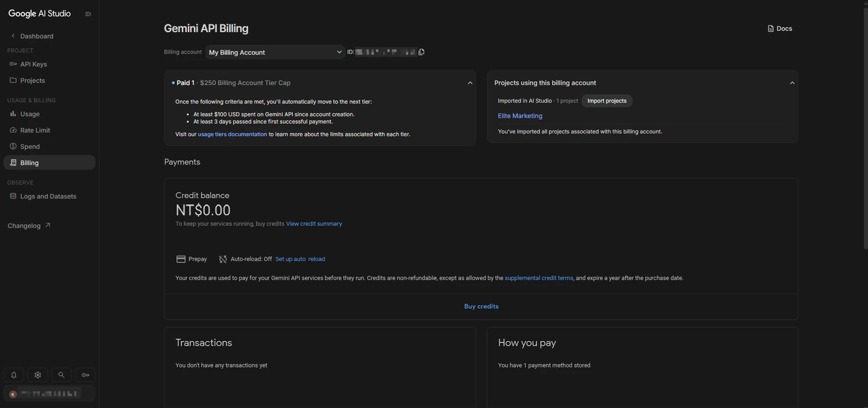
Task: Open the Elite Marketing project link
Action: (520, 116)
